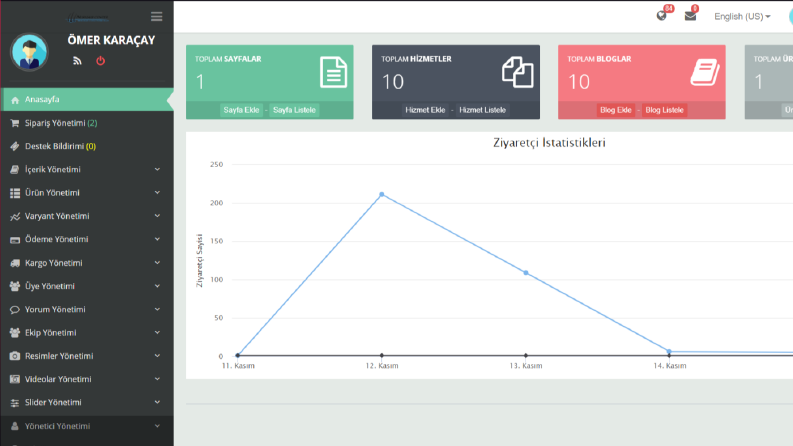The height and width of the screenshot is (446, 793).
Task: Click the book icon on Toplam Bloglar card
Action: 705,72
